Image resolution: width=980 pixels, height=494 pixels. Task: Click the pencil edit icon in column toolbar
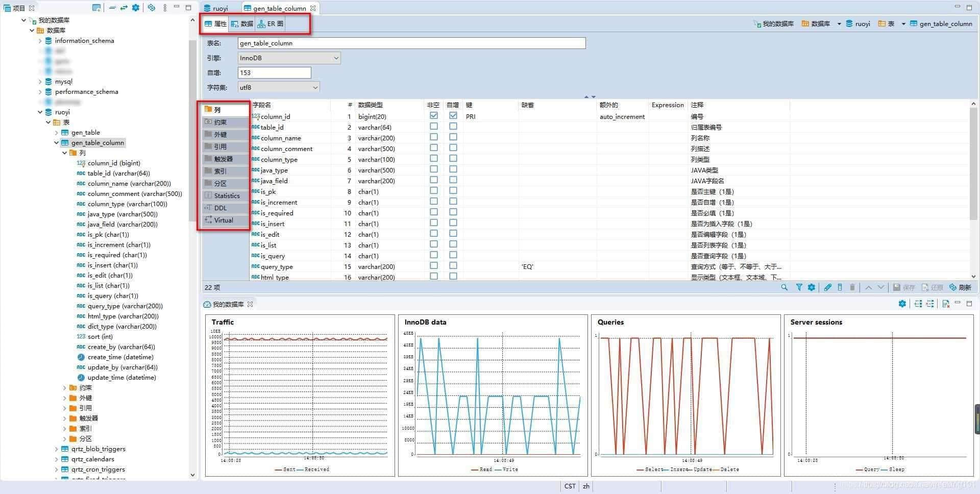click(x=827, y=287)
